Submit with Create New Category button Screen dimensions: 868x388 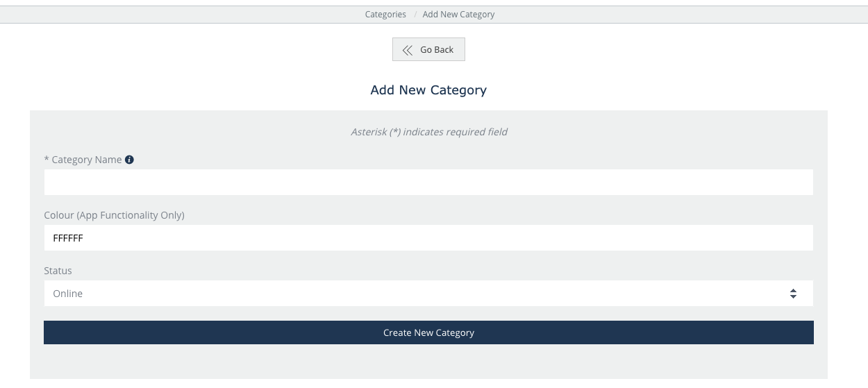pos(428,332)
